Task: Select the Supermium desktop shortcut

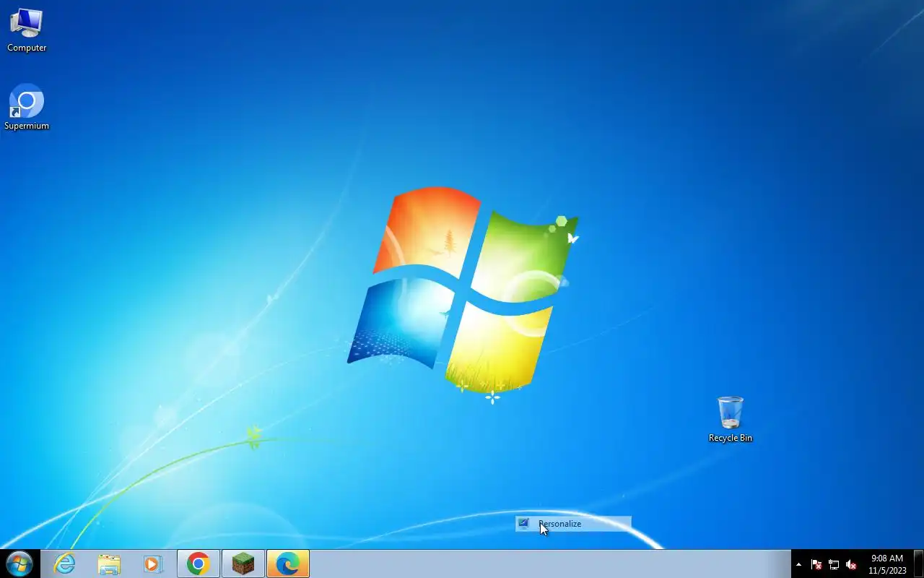Action: [27, 108]
